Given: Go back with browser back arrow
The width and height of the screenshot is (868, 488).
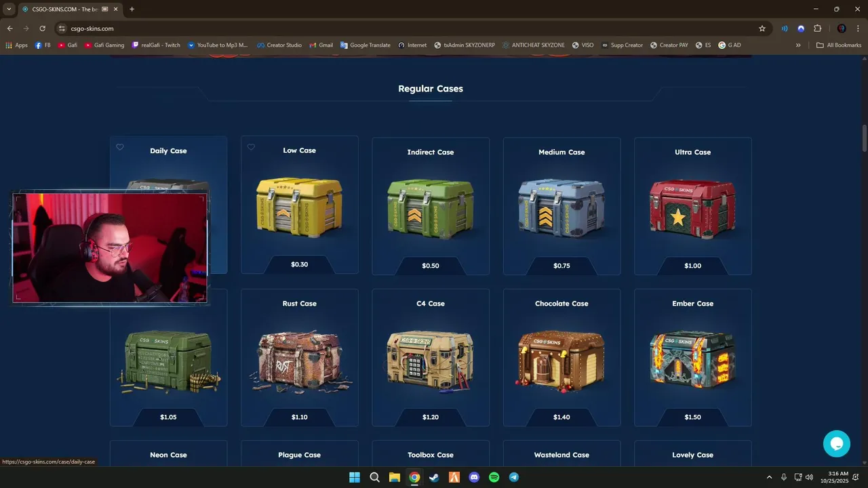Looking at the screenshot, I should 9,28.
